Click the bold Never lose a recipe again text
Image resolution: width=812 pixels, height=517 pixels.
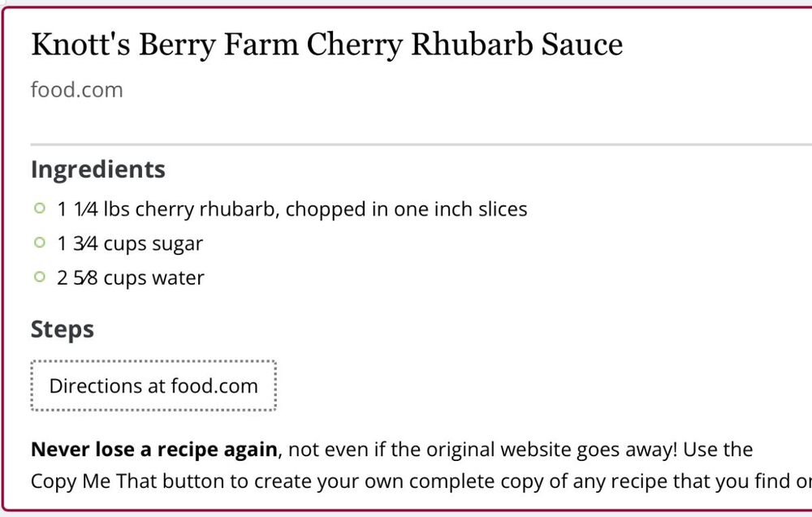pos(153,449)
